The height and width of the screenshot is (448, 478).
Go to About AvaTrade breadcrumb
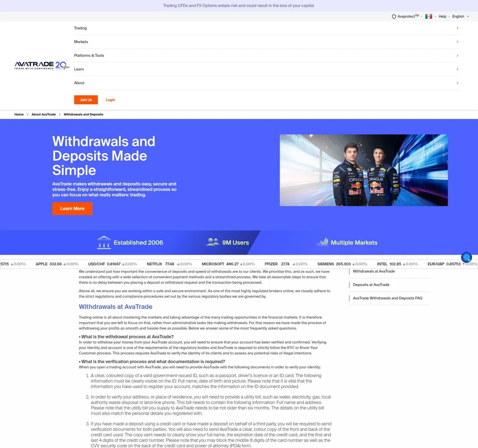(43, 114)
